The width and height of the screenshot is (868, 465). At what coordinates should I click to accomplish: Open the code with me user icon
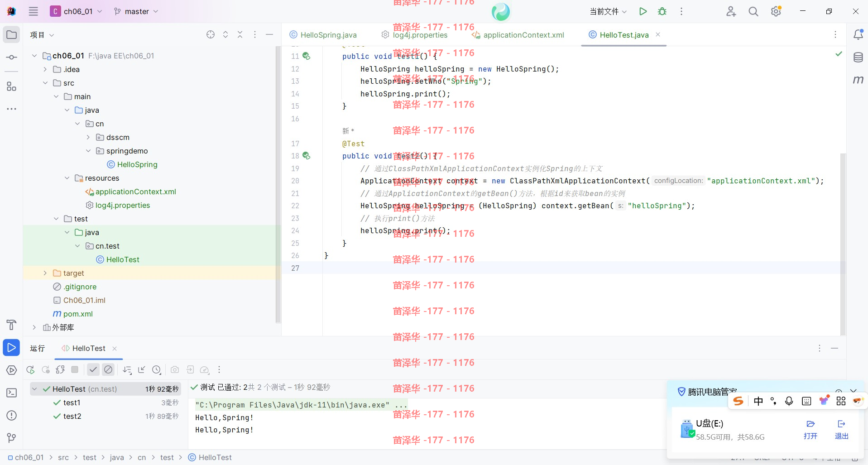click(731, 11)
